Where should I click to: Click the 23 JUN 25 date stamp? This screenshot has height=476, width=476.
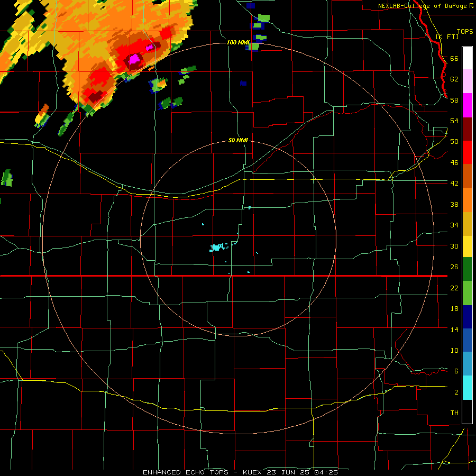289,472
